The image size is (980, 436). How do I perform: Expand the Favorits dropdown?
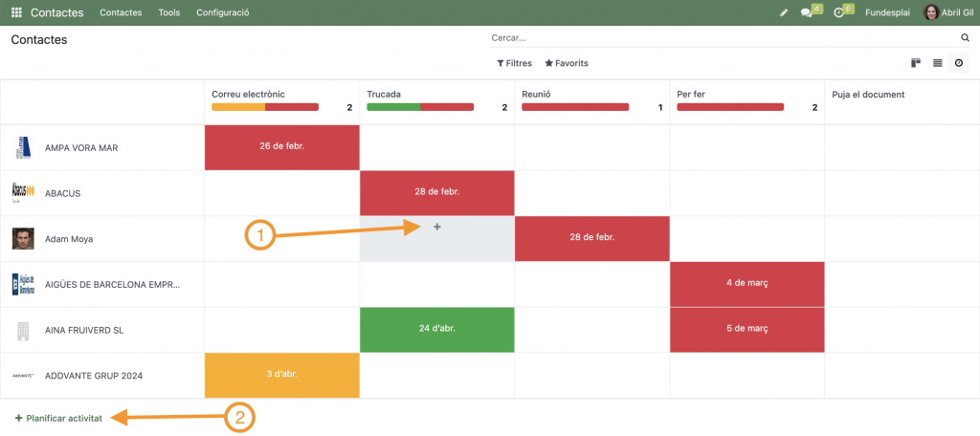567,63
